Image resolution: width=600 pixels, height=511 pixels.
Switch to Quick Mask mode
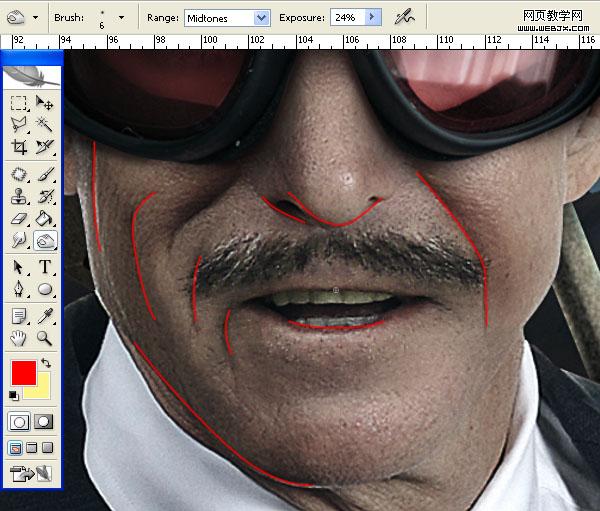[x=44, y=421]
